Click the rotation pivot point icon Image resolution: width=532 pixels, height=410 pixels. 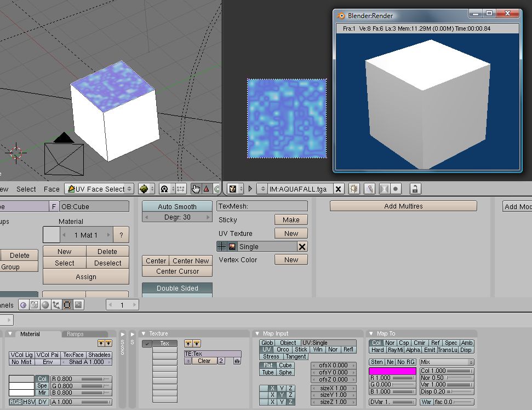pos(167,189)
